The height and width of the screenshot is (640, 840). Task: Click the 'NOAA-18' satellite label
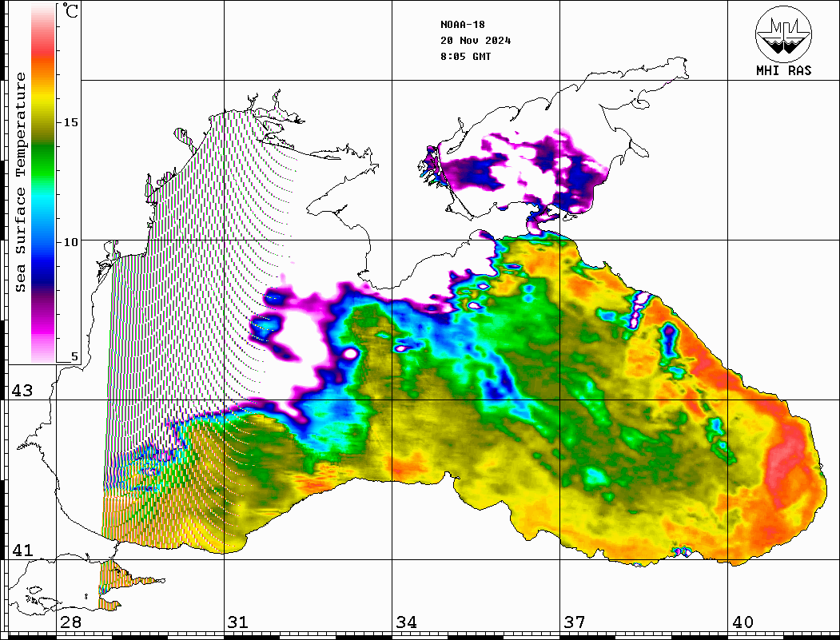point(463,25)
